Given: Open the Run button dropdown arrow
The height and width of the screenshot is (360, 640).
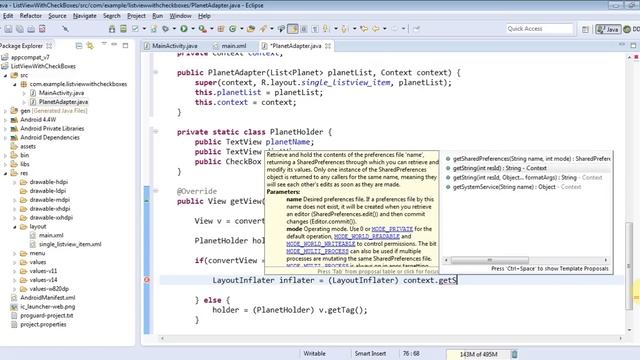Looking at the screenshot, I should click(x=193, y=29).
